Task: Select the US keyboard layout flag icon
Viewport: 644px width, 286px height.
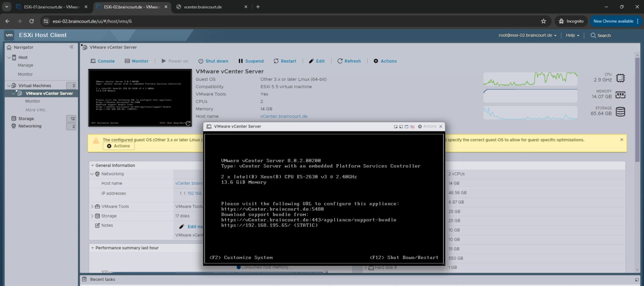Action: coord(413,126)
